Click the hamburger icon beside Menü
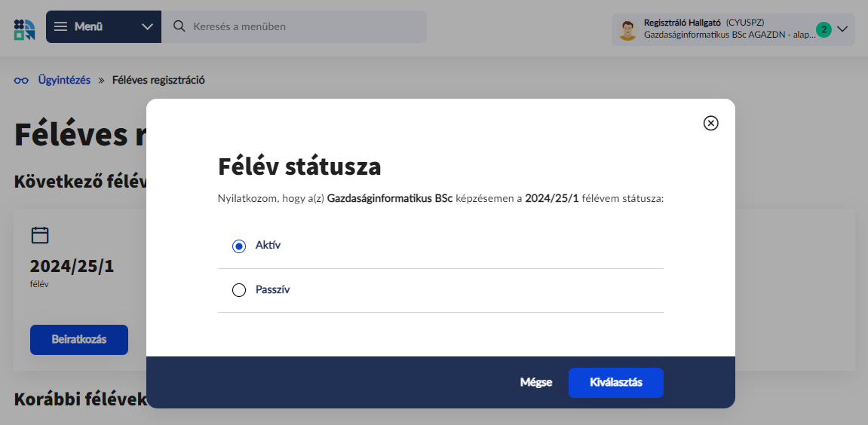The width and height of the screenshot is (868, 425). pyautogui.click(x=61, y=27)
